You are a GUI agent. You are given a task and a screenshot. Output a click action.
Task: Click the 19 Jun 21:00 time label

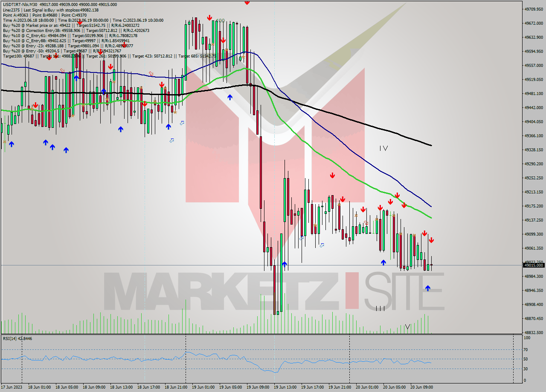(339, 387)
